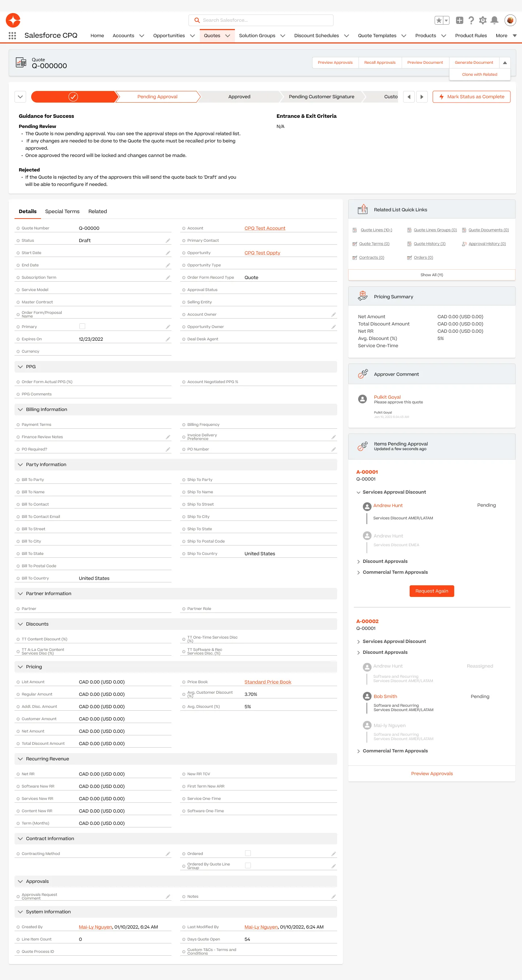
Task: Collapse Services Approval Discount under A-00001
Action: [359, 492]
